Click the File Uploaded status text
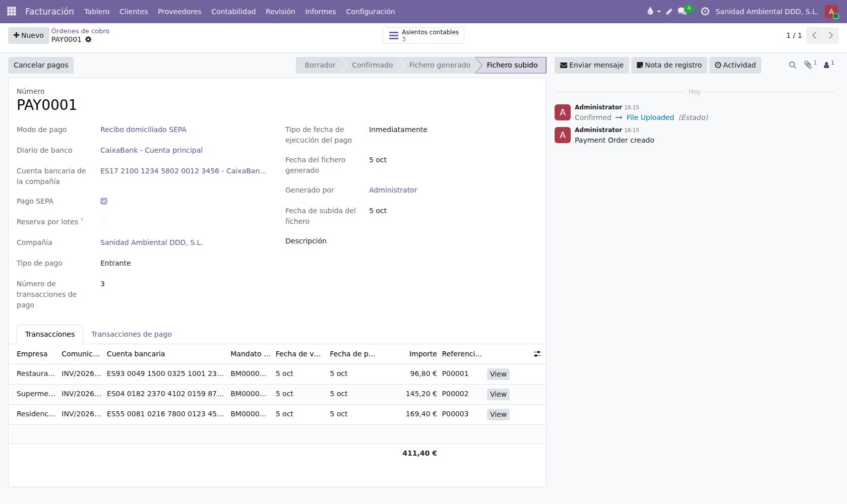 coord(650,117)
